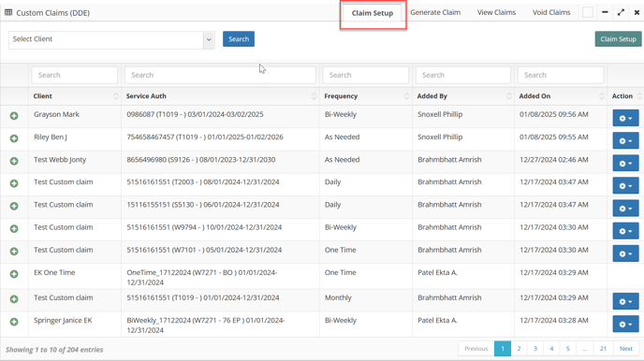Sort table by Added On column
Screen dimensions: 644x361
(x=561, y=96)
